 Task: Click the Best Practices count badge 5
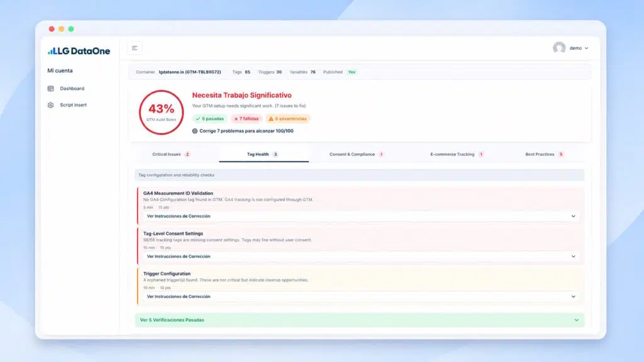[560, 155]
